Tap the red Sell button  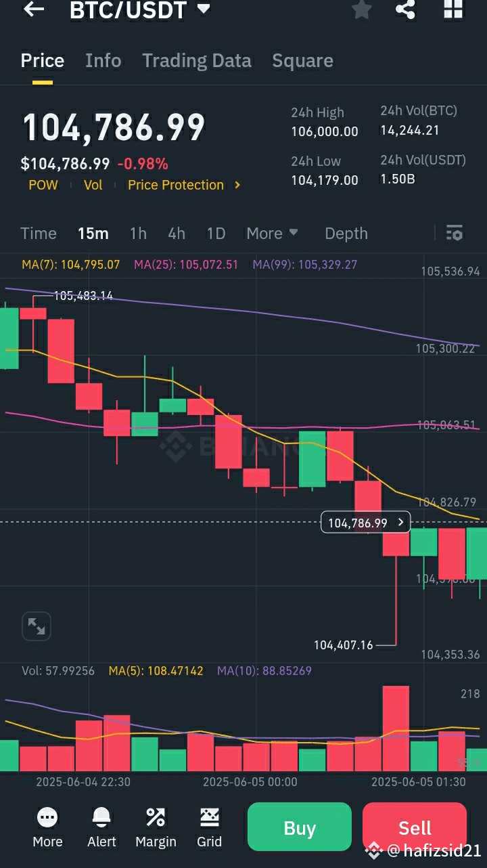415,827
